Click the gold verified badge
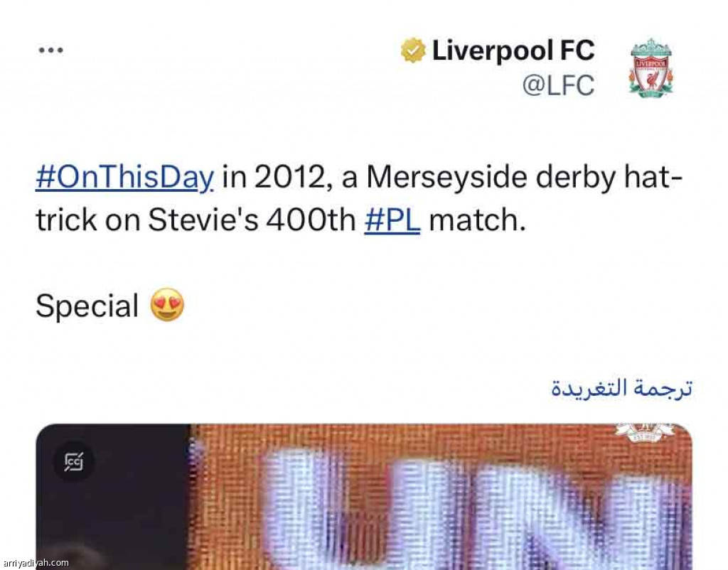The height and width of the screenshot is (570, 728). pyautogui.click(x=412, y=50)
